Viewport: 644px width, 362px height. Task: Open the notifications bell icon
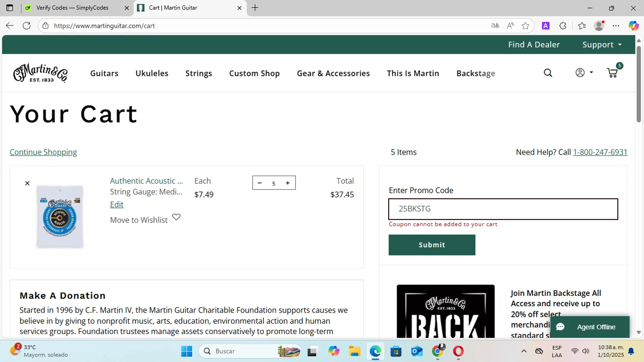(631, 351)
